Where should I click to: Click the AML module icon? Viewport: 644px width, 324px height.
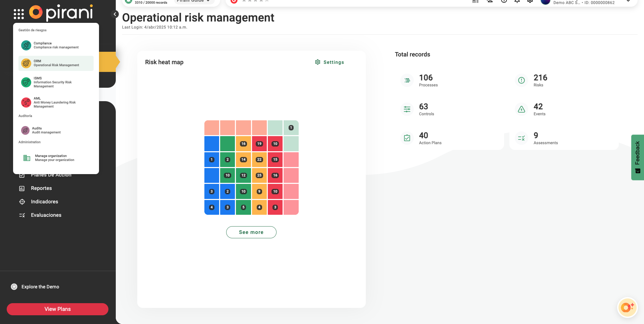point(26,103)
